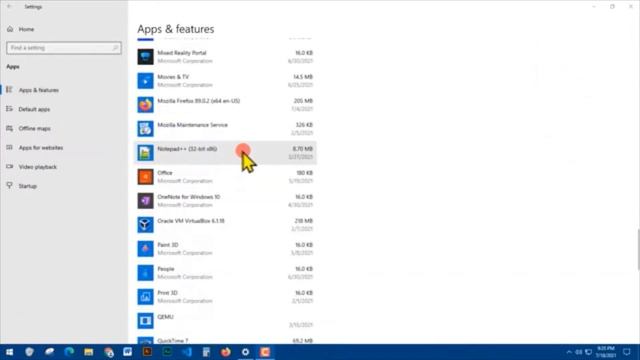Select the Mozilla Maintenance Service entry

point(192,125)
